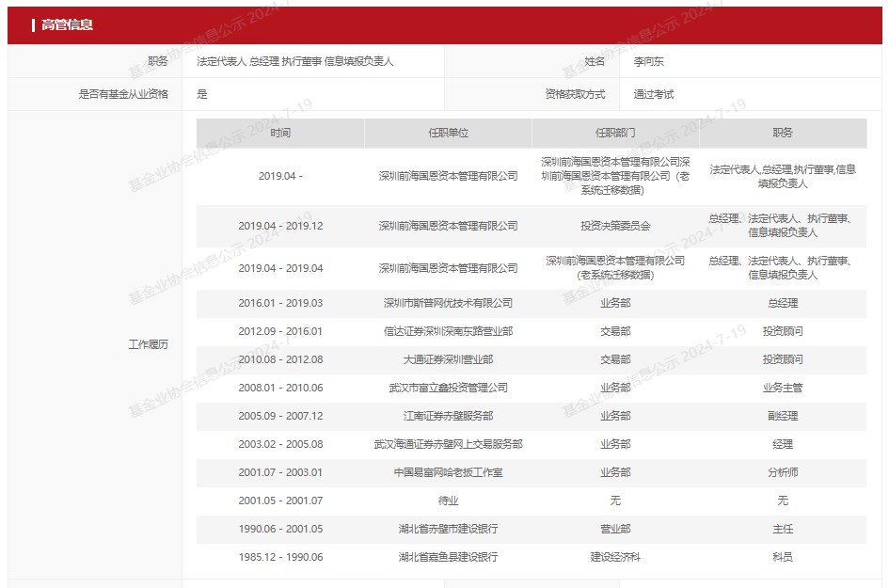Click the 是否有基金从业资格 label
Viewport: 889px width, 588px height.
pos(123,94)
